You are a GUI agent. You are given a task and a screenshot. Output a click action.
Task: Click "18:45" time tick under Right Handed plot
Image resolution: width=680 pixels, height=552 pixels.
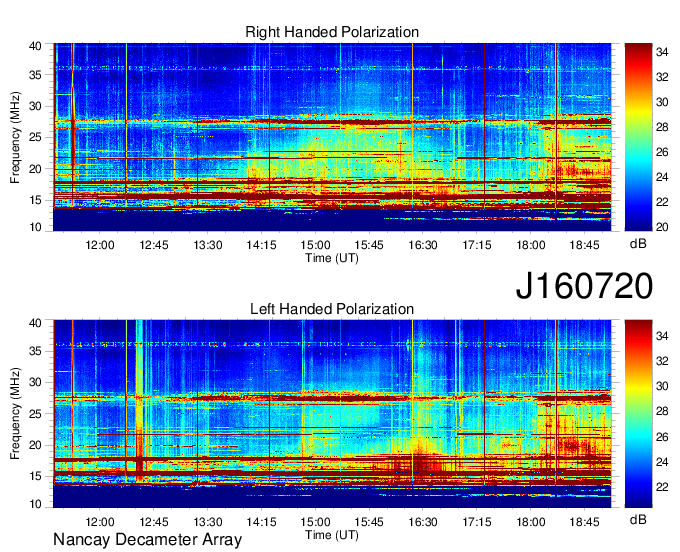[584, 245]
